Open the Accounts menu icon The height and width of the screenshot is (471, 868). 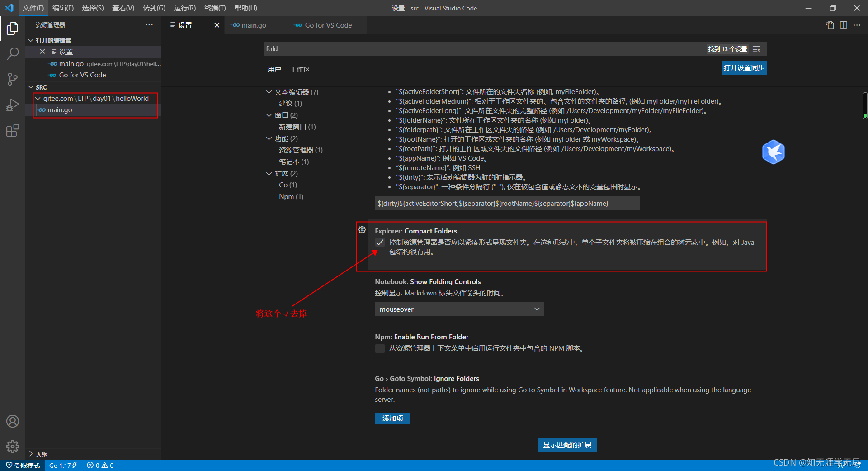click(13, 421)
